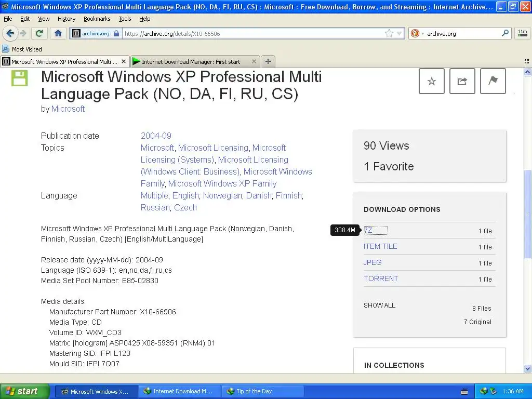Open the Windows Start menu
The height and width of the screenshot is (399, 532).
pos(25,391)
